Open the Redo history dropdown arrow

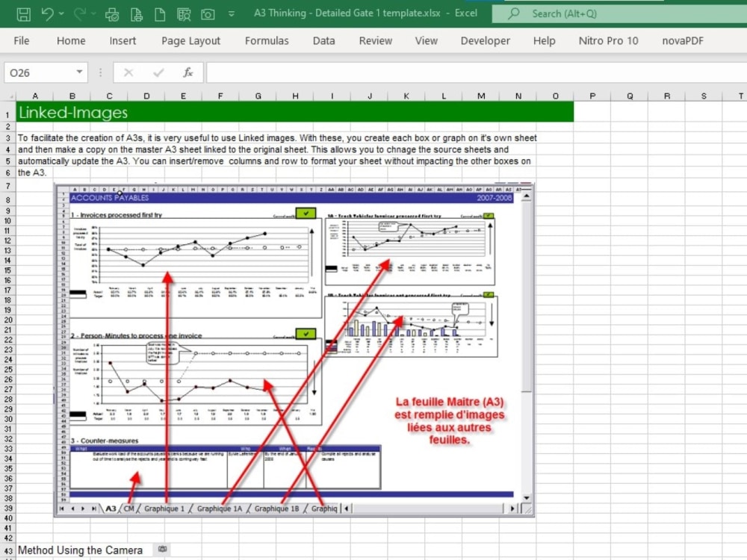[x=93, y=13]
